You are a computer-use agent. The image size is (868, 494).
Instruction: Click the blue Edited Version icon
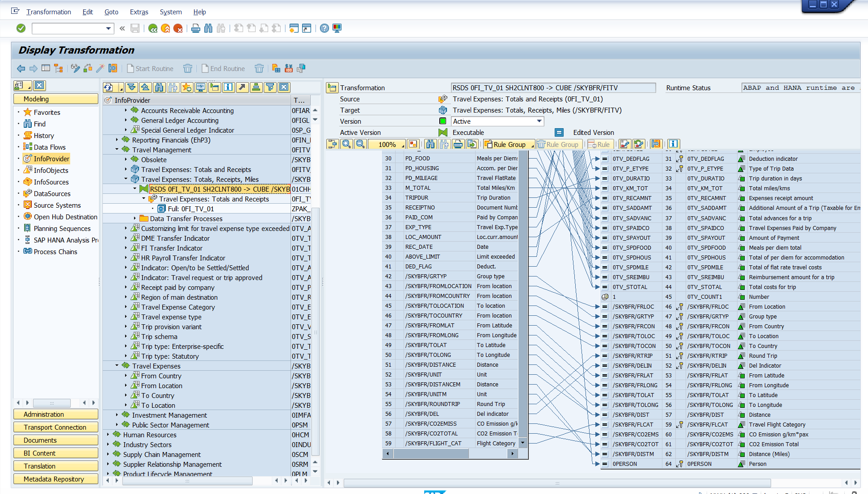[x=559, y=133]
